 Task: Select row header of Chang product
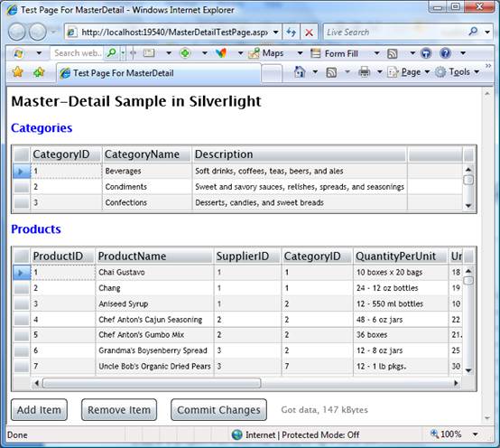tap(22, 288)
